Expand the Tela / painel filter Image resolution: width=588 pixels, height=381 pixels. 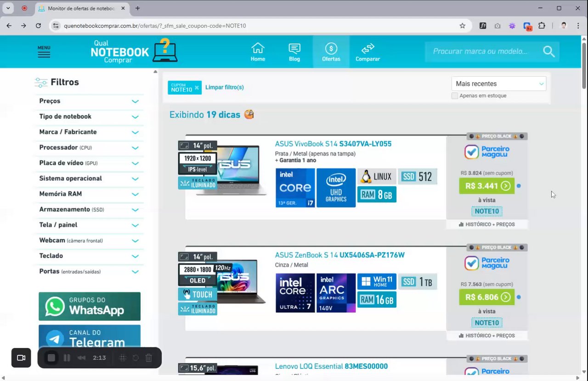[x=89, y=225]
